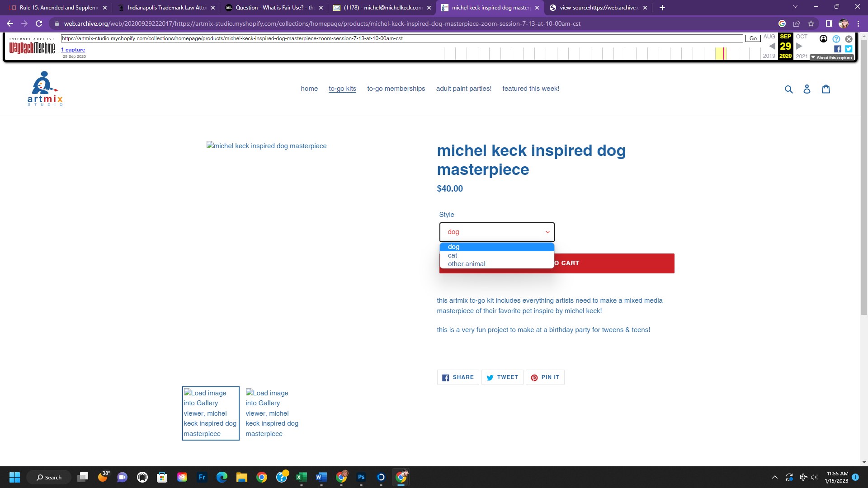The height and width of the screenshot is (488, 868).
Task: Select the cat option in Style
Action: [497, 255]
